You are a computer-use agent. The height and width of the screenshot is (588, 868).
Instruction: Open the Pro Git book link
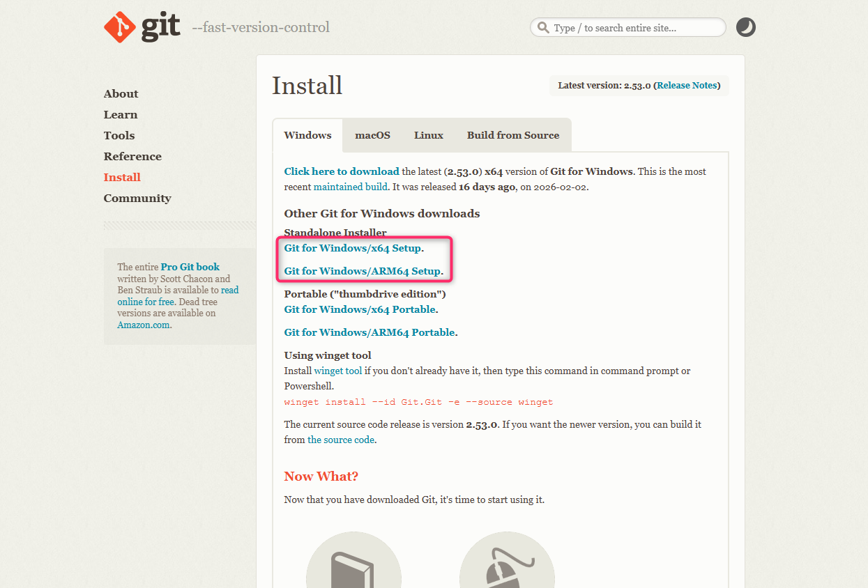pyautogui.click(x=190, y=267)
